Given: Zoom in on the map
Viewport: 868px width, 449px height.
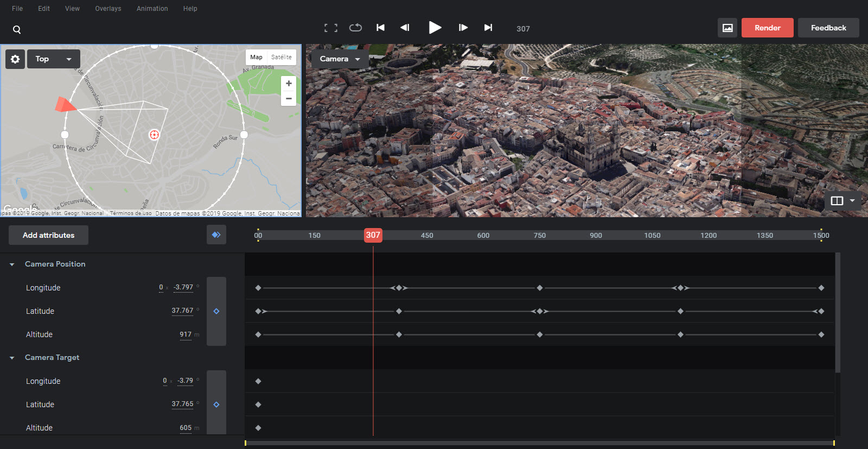Looking at the screenshot, I should [x=289, y=84].
